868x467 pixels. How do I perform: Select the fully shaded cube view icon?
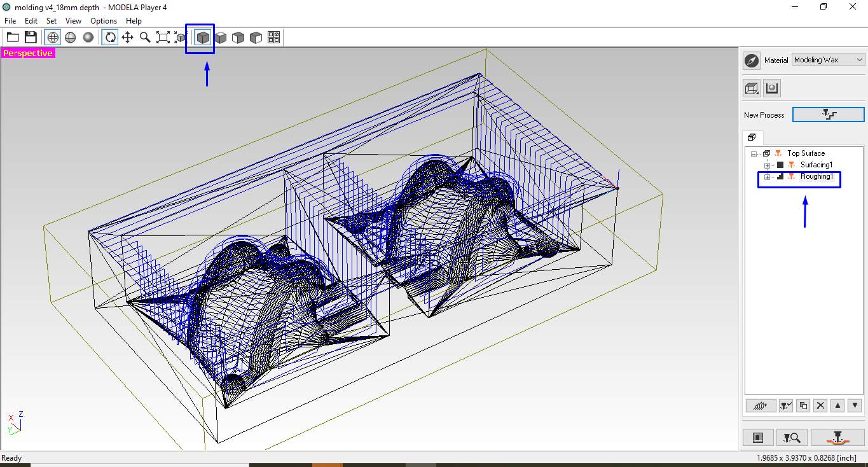click(203, 38)
